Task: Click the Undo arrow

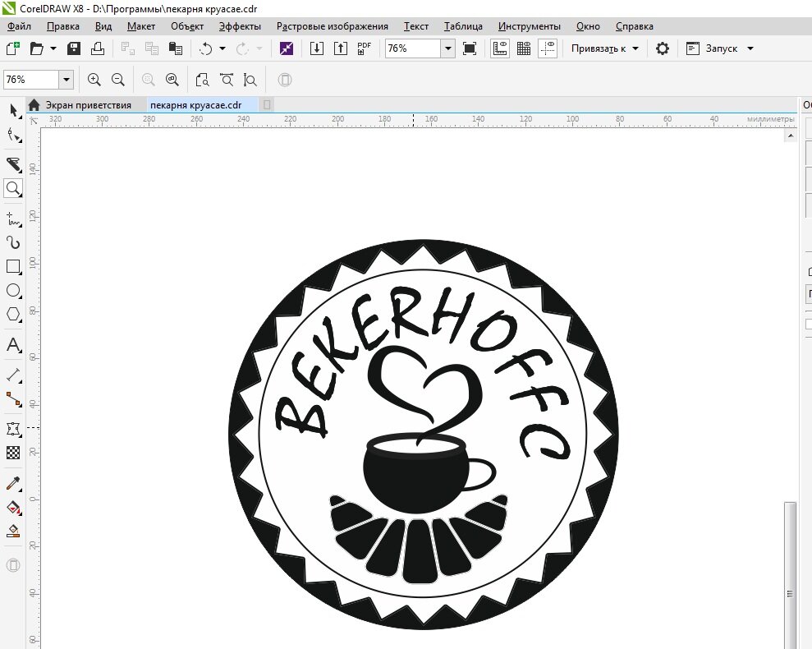Action: [205, 48]
